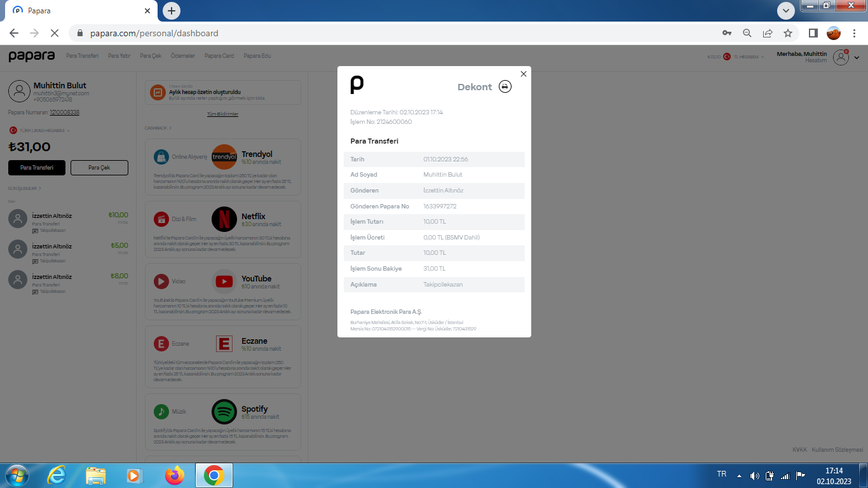Open the Para Transferi menu
The width and height of the screenshot is (868, 488).
point(82,56)
